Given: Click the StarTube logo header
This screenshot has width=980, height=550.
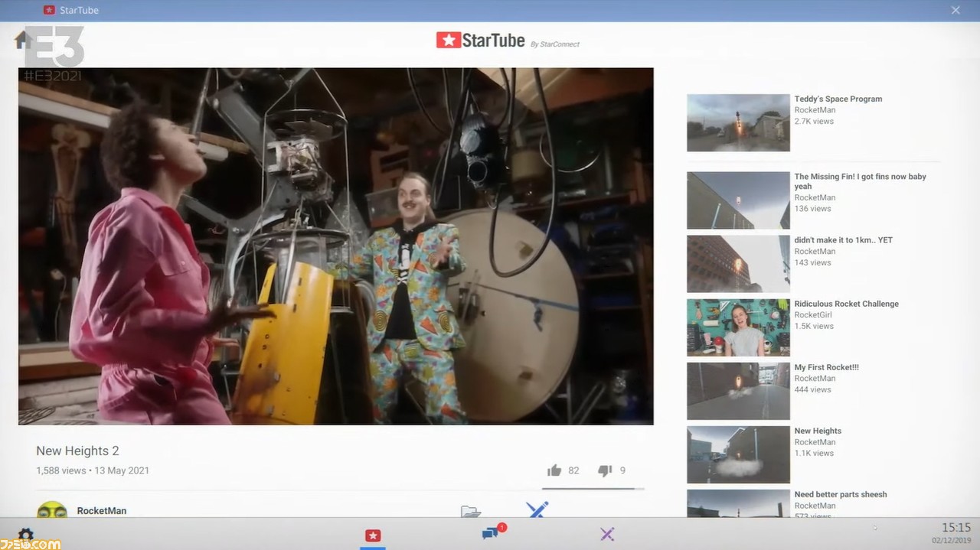Looking at the screenshot, I should click(x=481, y=41).
